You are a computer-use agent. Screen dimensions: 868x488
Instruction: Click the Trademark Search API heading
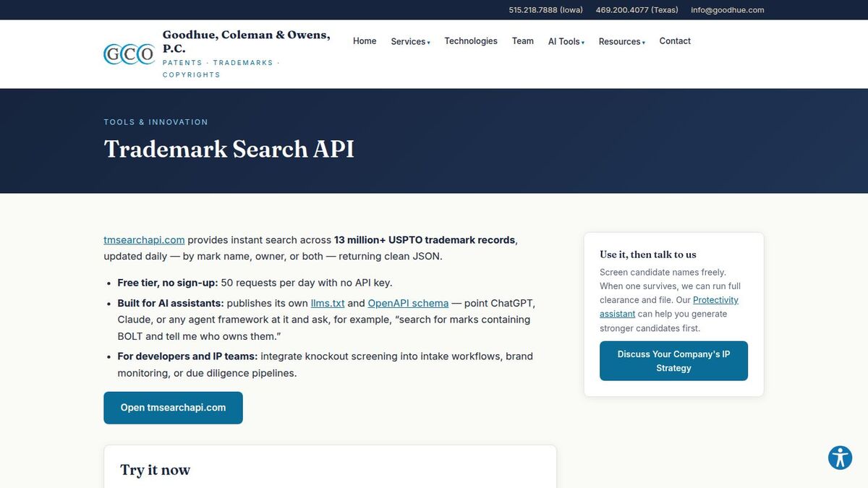[x=229, y=149]
